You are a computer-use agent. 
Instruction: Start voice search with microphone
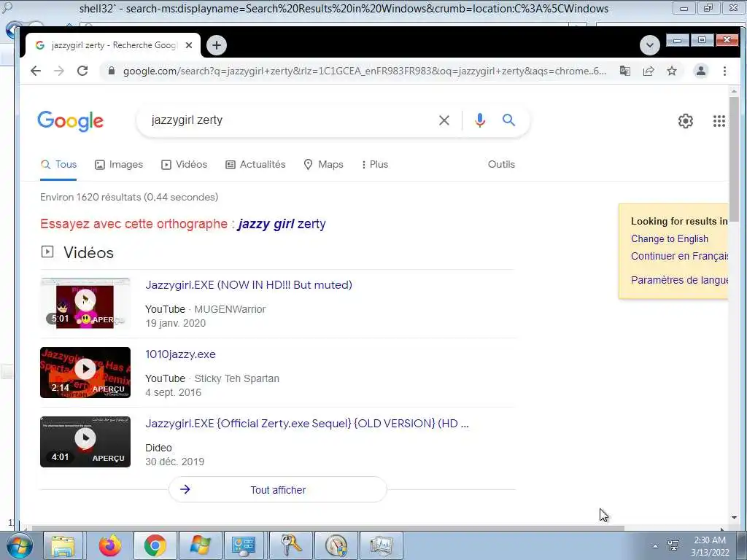pos(480,120)
